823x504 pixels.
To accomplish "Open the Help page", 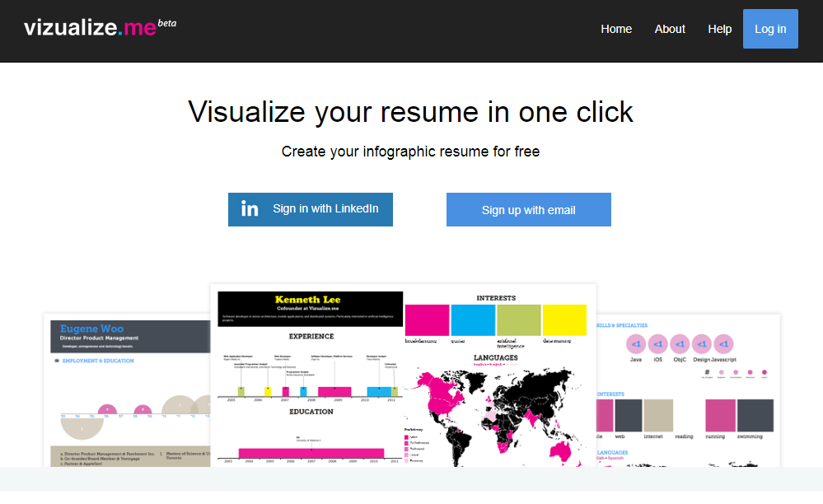I will point(719,30).
